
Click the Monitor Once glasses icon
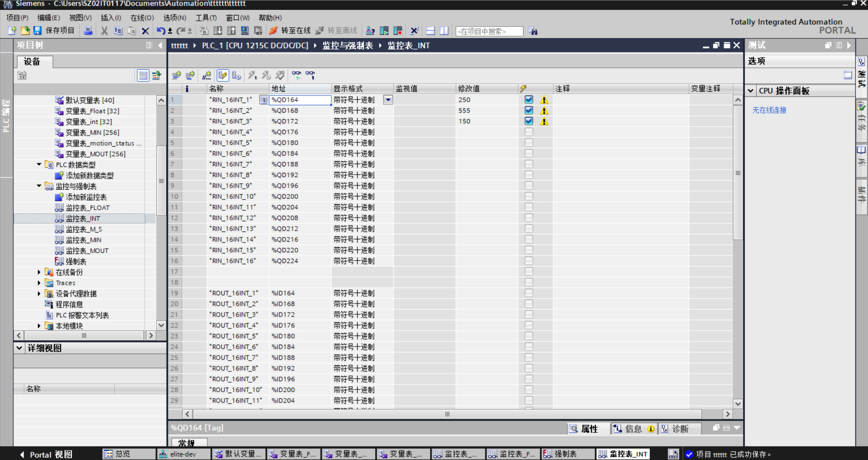click(310, 75)
